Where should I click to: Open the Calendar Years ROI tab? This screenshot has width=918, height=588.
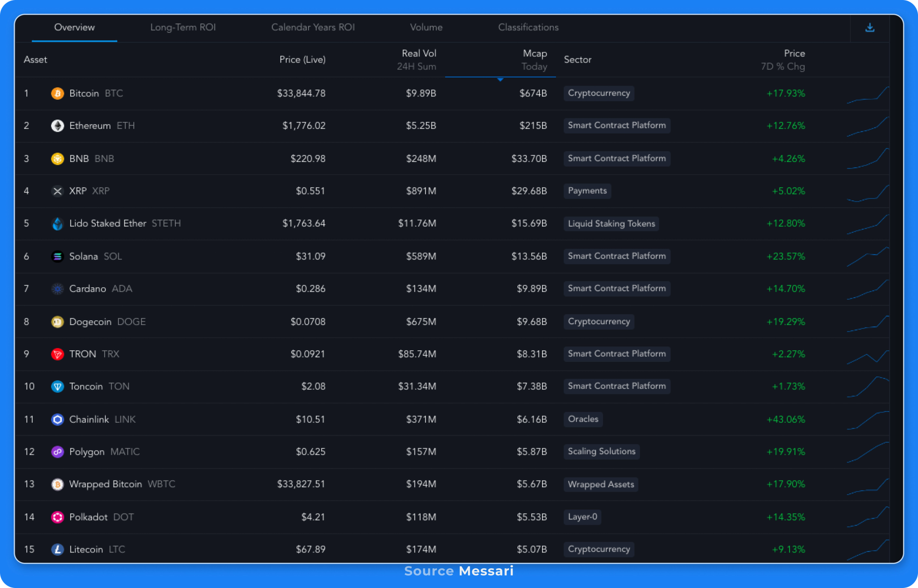(313, 27)
